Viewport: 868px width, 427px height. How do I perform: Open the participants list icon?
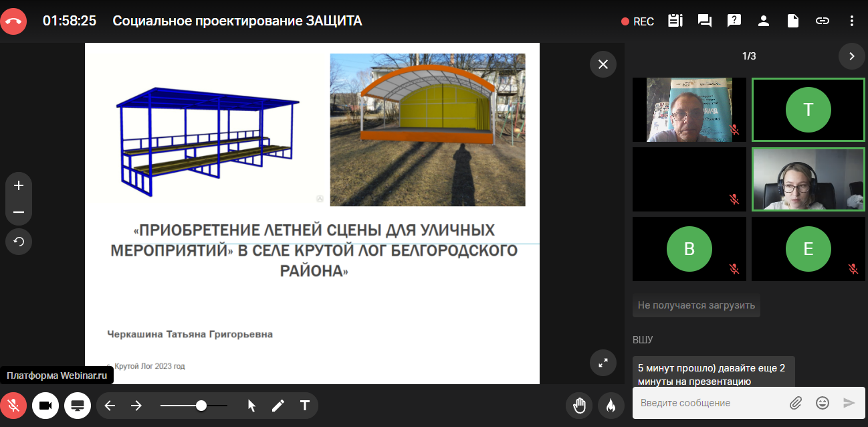coord(763,21)
